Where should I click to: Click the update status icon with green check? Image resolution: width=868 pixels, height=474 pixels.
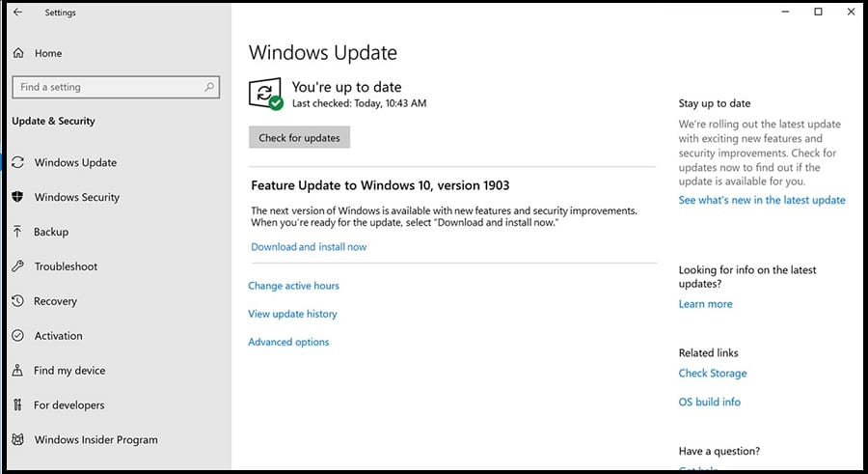[266, 94]
